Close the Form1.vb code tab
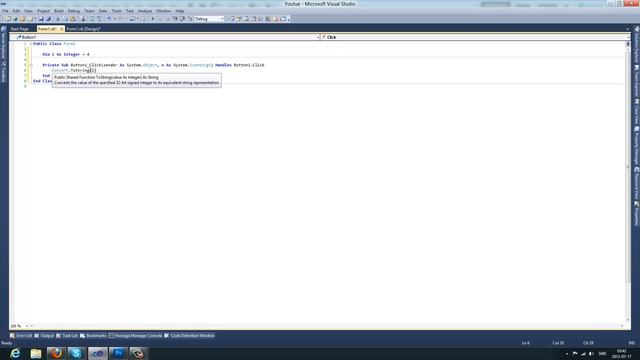 (x=62, y=29)
